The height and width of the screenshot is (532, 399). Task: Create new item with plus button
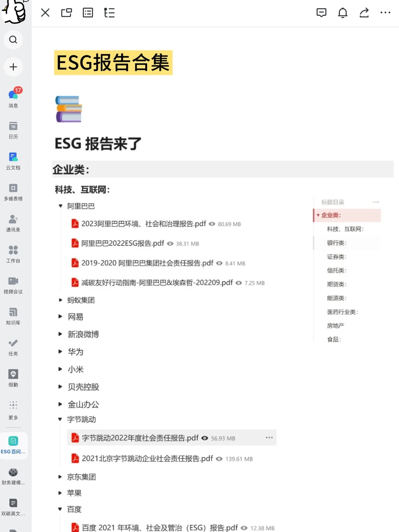[13, 67]
